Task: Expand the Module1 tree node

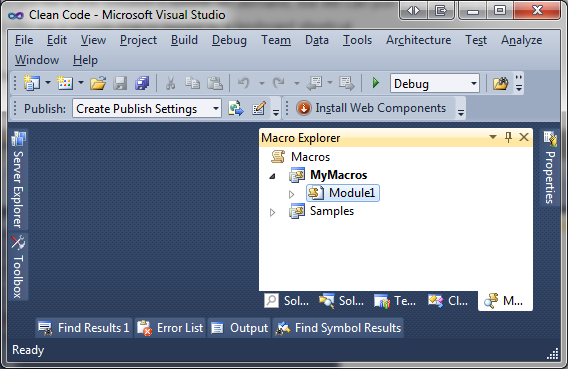Action: [292, 194]
